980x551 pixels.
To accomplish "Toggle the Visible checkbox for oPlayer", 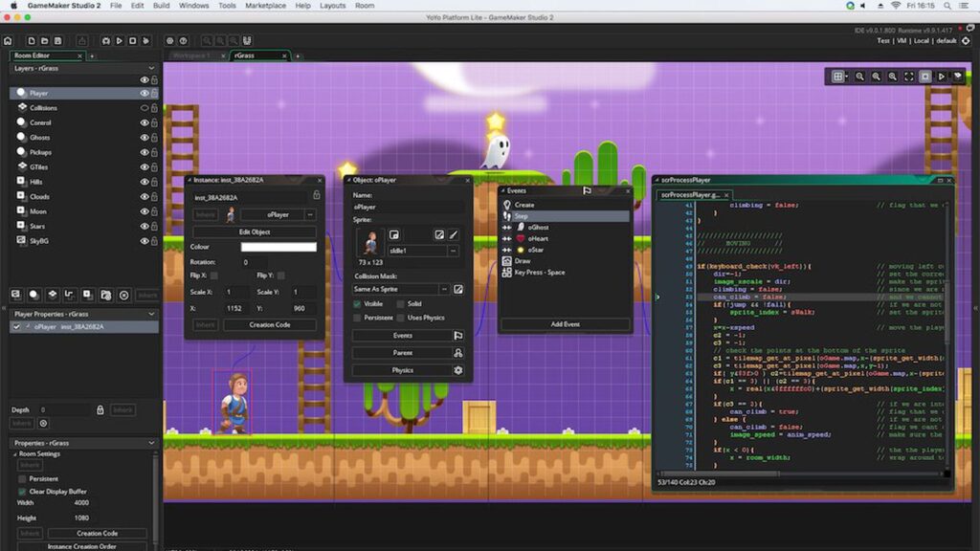I will click(357, 304).
